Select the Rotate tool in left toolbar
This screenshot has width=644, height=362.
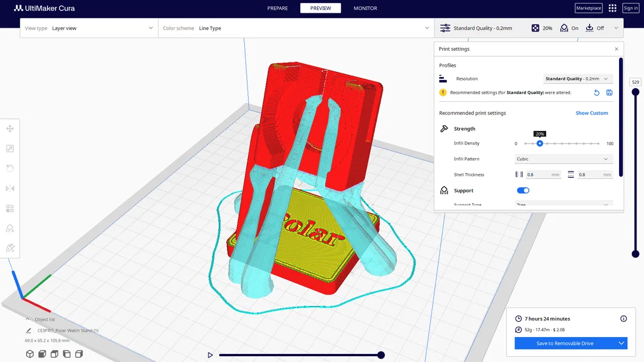[x=10, y=169]
